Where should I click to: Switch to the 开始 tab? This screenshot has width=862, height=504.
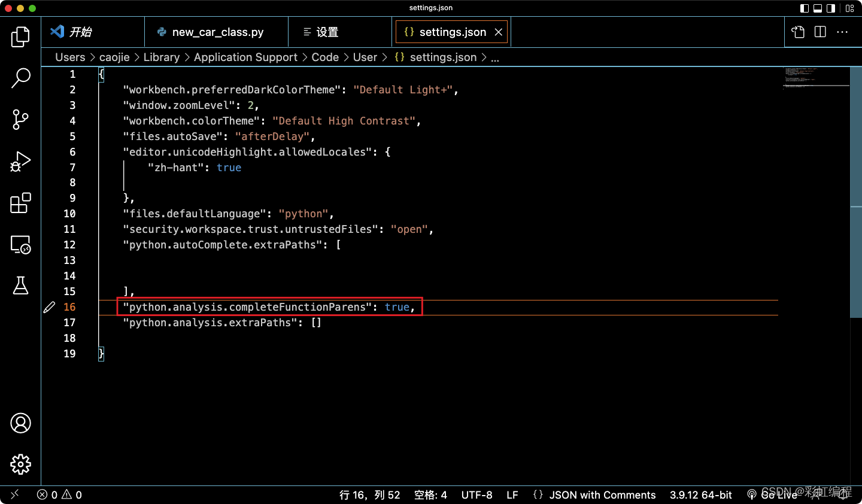[93, 32]
